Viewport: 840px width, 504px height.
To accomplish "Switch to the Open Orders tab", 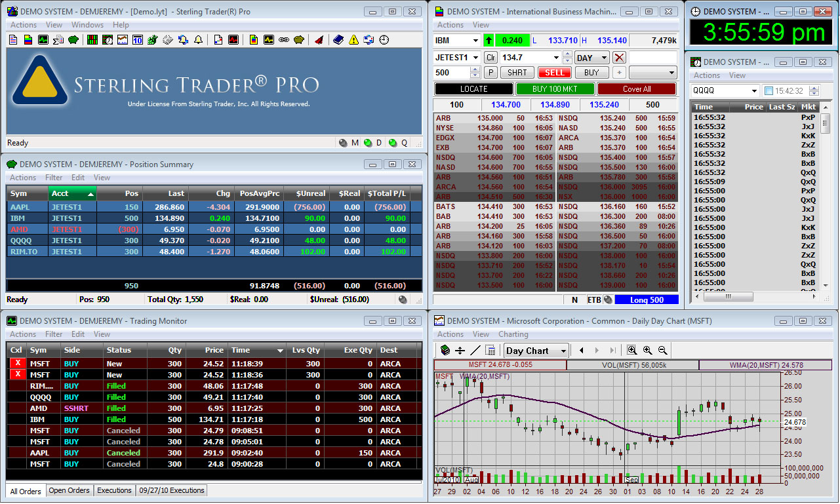I will coord(70,490).
